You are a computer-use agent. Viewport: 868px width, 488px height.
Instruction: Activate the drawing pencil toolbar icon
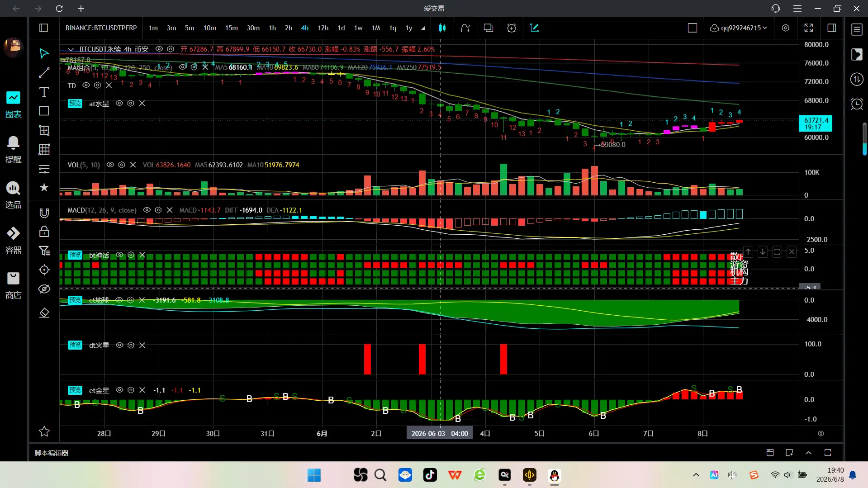(534, 28)
